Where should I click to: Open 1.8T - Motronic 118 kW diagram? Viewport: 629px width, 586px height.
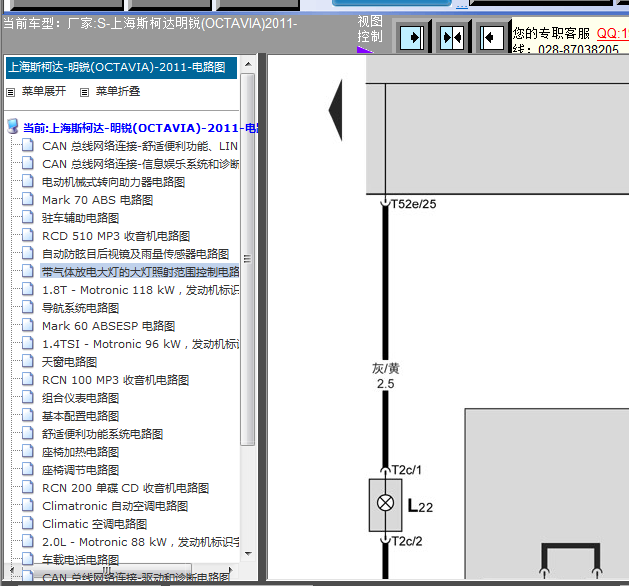click(x=141, y=290)
